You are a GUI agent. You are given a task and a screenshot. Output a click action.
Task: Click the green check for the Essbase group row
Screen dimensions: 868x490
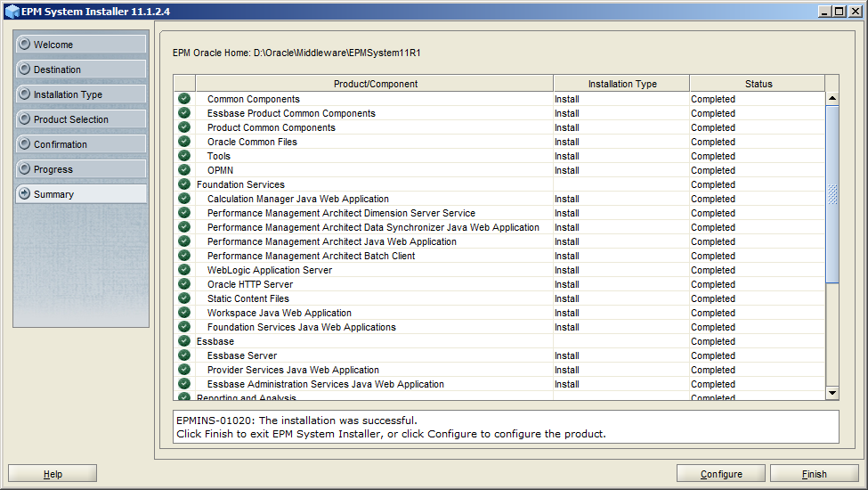click(x=184, y=341)
